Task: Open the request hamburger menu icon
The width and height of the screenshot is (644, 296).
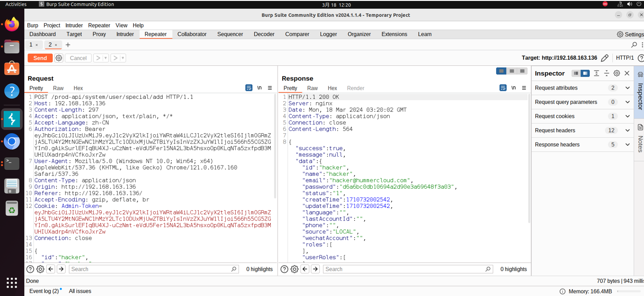Action: click(270, 88)
